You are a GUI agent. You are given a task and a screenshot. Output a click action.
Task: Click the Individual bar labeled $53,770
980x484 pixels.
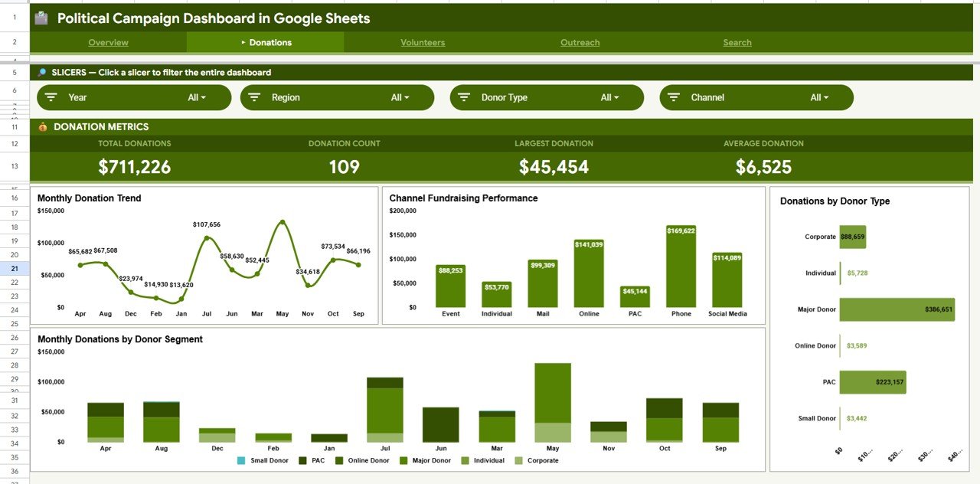497,294
